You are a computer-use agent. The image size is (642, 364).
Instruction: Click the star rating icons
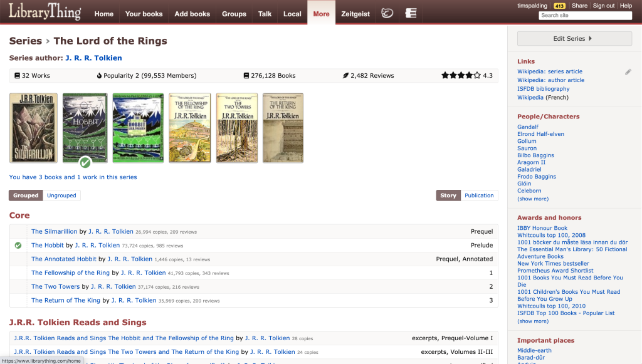(461, 75)
